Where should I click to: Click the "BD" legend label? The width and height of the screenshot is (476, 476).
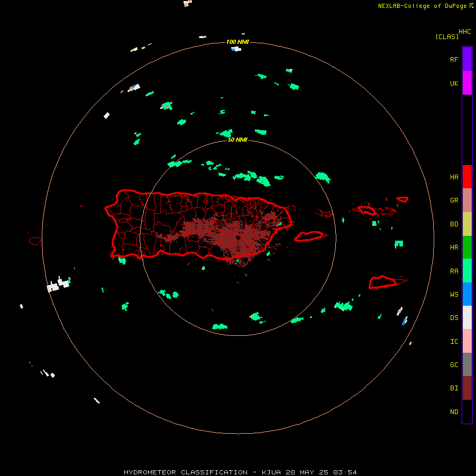(454, 224)
